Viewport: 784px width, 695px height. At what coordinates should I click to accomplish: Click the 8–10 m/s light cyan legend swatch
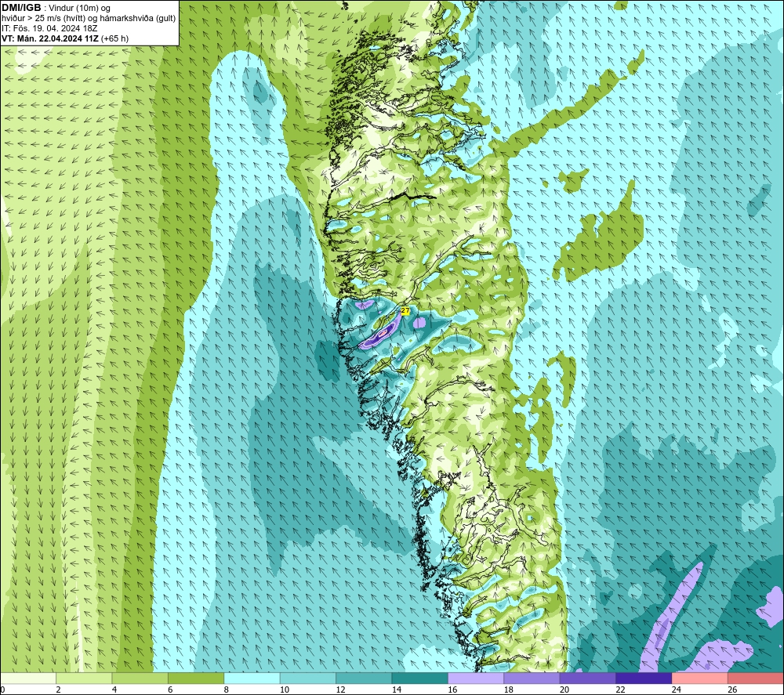click(252, 679)
